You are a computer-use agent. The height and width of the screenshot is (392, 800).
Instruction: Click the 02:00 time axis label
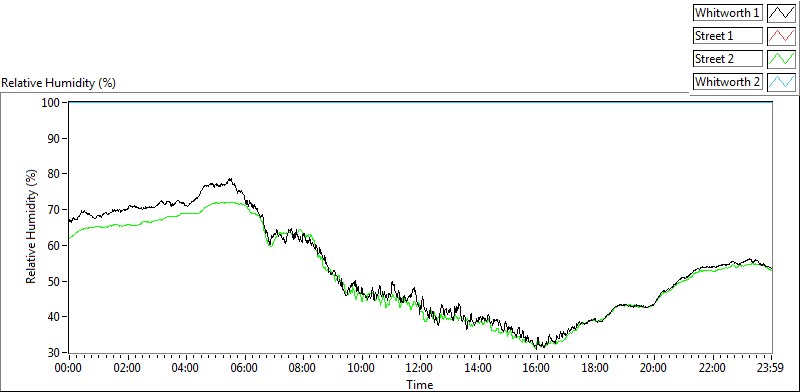[128, 367]
